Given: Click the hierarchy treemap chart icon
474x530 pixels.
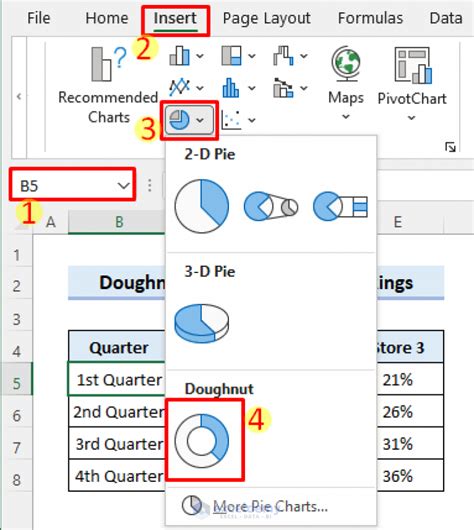Looking at the screenshot, I should (232, 56).
